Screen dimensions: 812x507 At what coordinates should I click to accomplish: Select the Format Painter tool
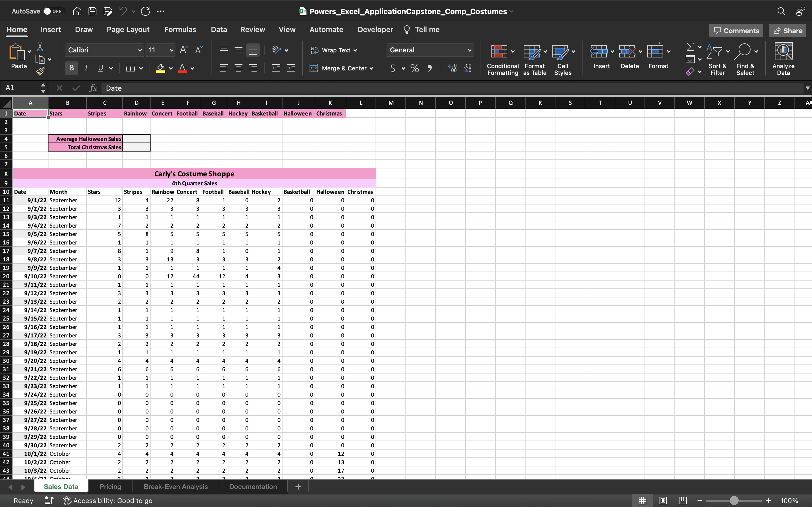(41, 71)
